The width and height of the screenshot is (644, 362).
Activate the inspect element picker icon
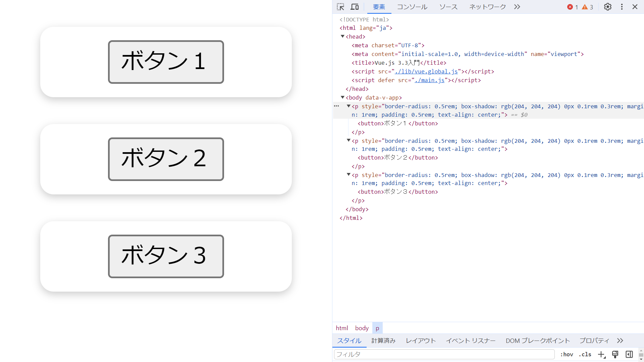click(x=340, y=7)
